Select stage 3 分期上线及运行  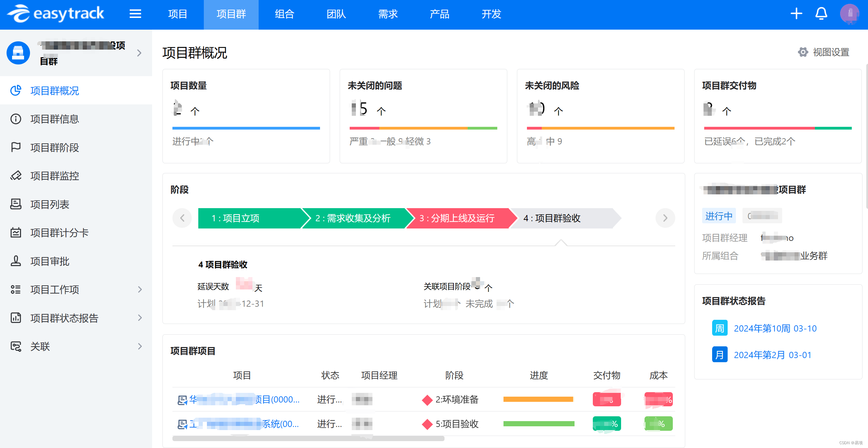coord(457,218)
